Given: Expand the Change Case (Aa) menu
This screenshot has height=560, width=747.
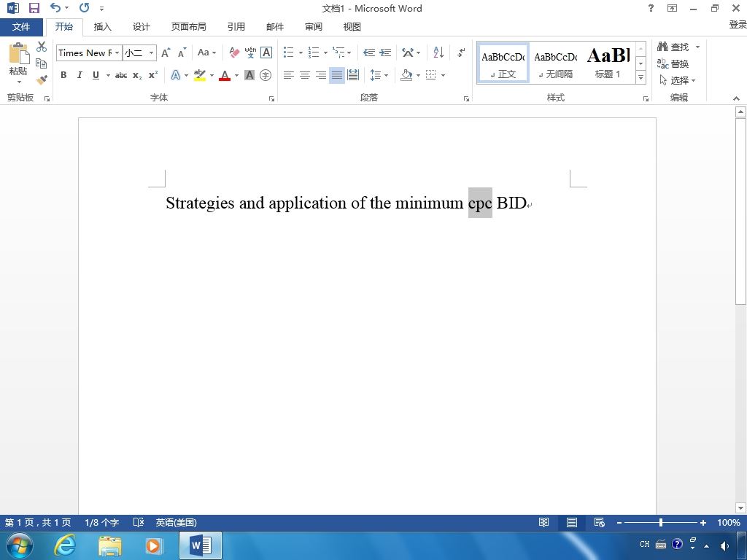Looking at the screenshot, I should point(206,52).
